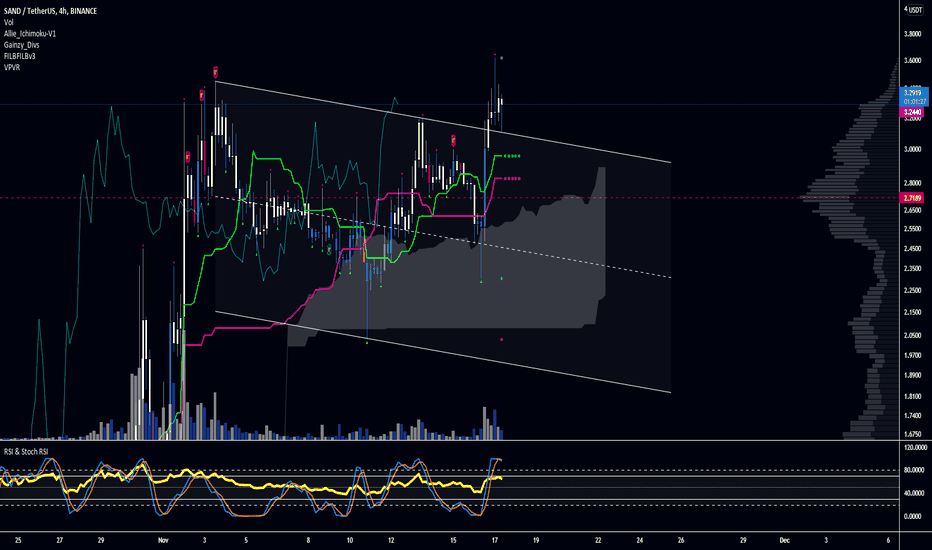Screen dimensions: 932x550
Task: Click the 6 date on time axis
Action: point(888,540)
